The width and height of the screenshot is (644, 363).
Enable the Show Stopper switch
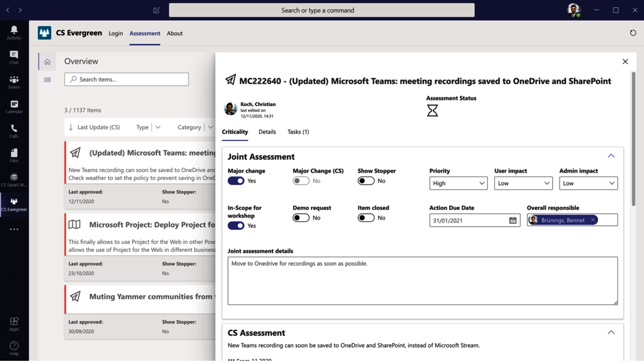366,181
